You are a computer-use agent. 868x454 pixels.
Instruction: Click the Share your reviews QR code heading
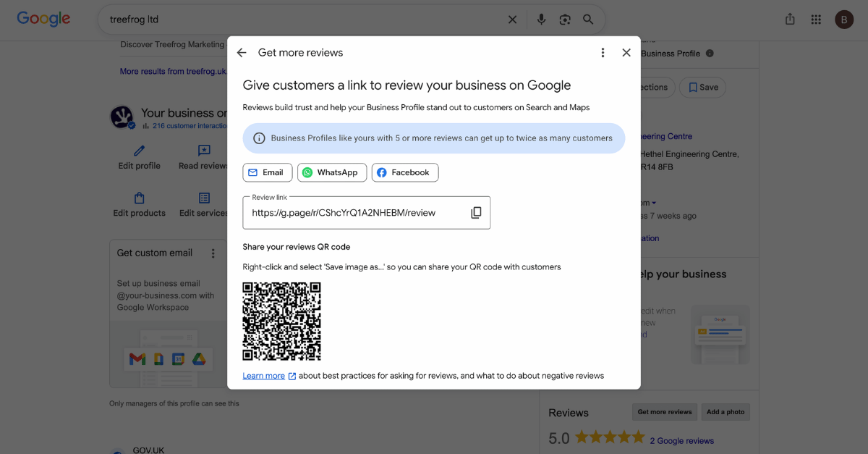pyautogui.click(x=297, y=247)
